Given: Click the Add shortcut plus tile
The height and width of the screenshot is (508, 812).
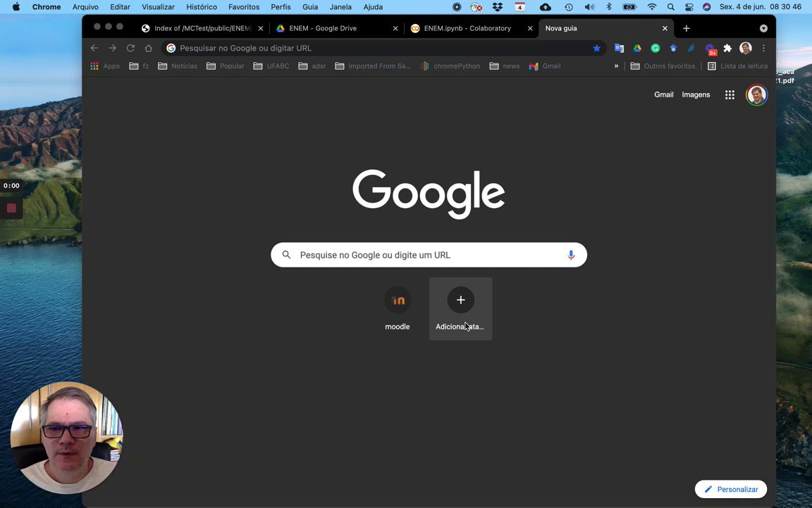Looking at the screenshot, I should coord(460,309).
